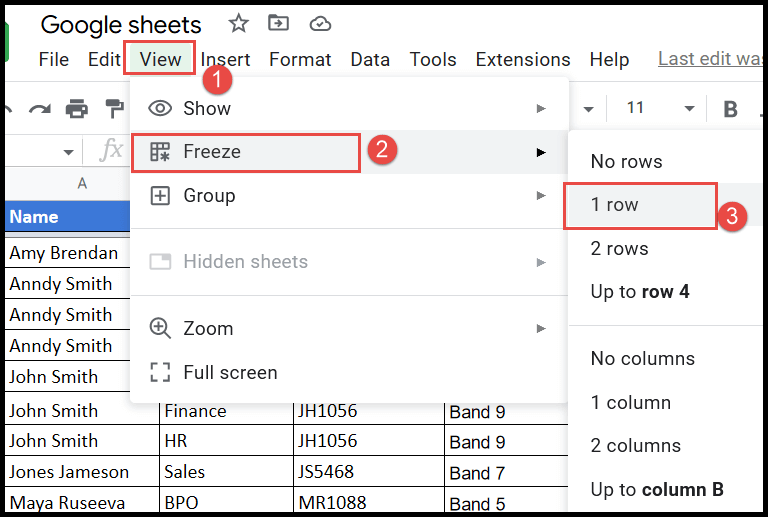Click the Full screen brackets icon
The width and height of the screenshot is (768, 517).
click(x=160, y=372)
